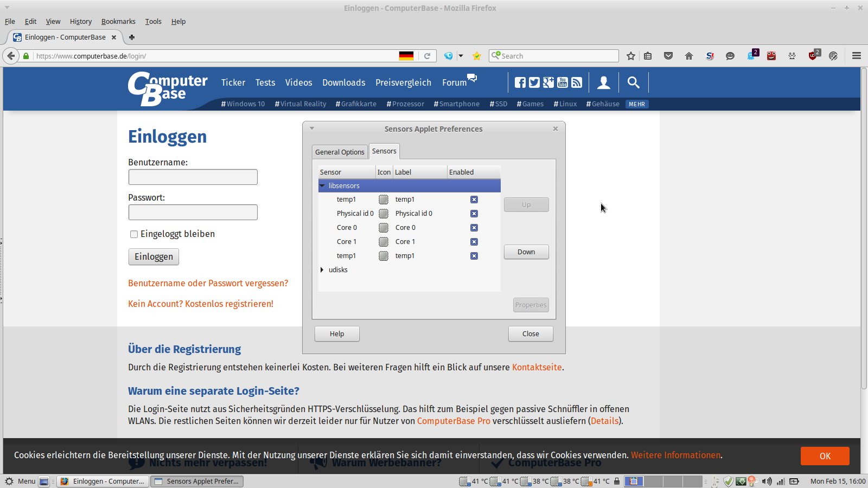Select the 'Core 1' sensor row
The width and height of the screenshot is (868, 488).
coord(410,242)
